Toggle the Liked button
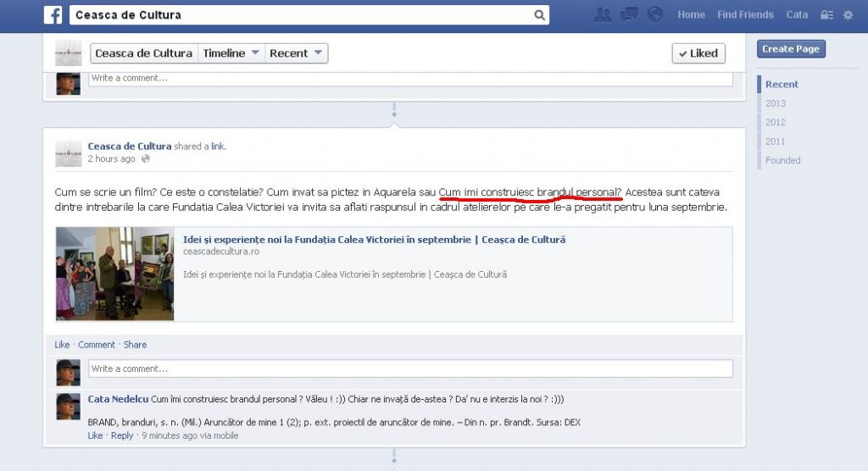Viewport: 868px width, 471px height. [x=698, y=53]
